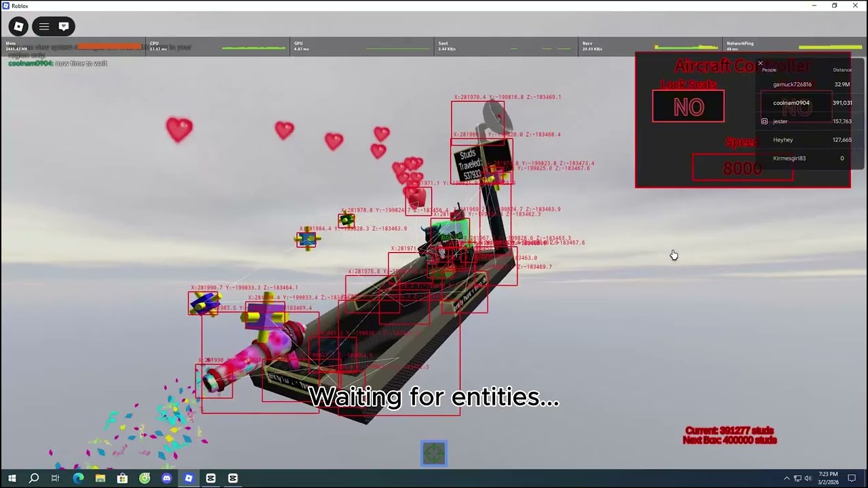
Task: Click distance value 127,665
Action: coord(842,140)
